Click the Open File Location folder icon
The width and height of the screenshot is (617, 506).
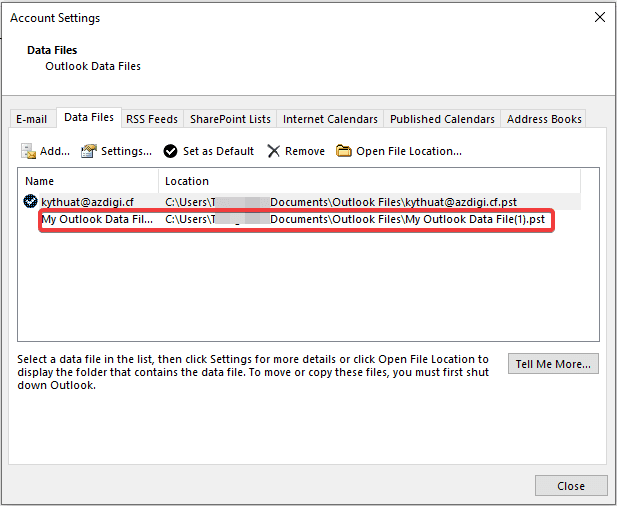tap(344, 151)
